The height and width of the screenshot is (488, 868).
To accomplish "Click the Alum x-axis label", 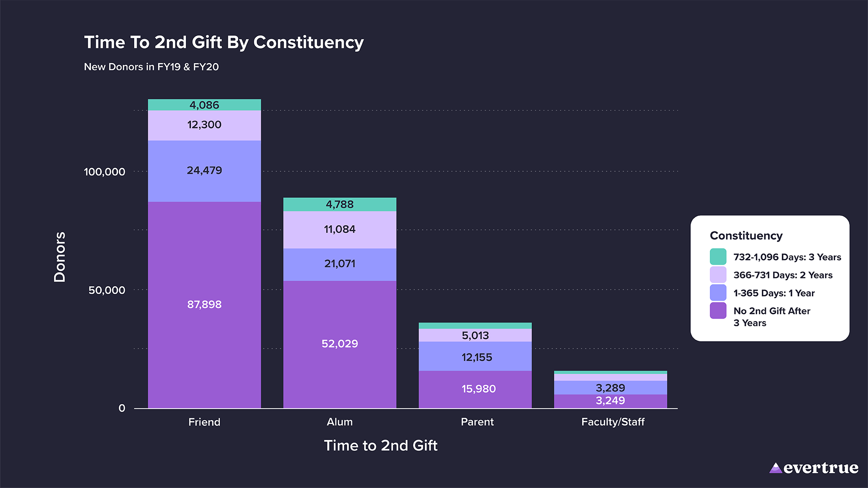I will tap(340, 422).
